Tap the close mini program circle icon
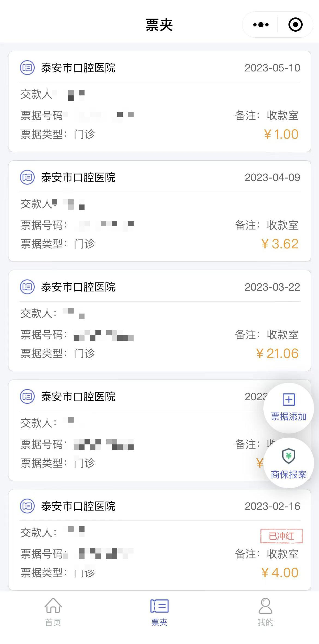Screen dimensions: 319x644 (x=295, y=25)
